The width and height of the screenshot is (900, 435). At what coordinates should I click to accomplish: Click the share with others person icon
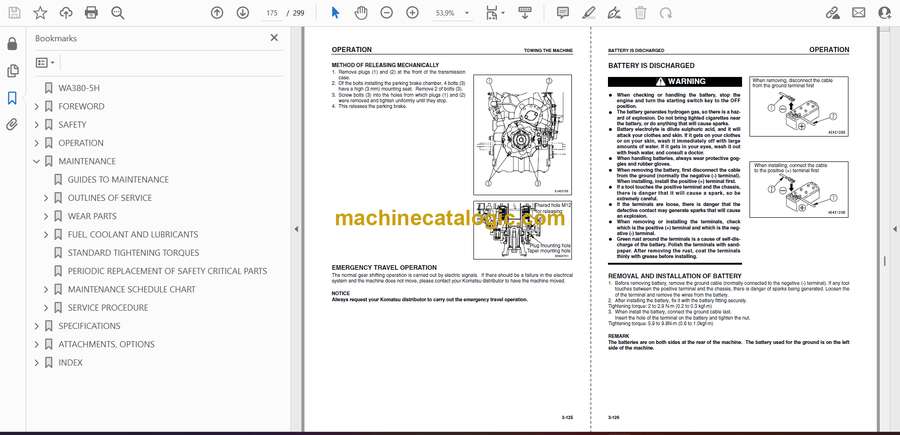tap(885, 13)
